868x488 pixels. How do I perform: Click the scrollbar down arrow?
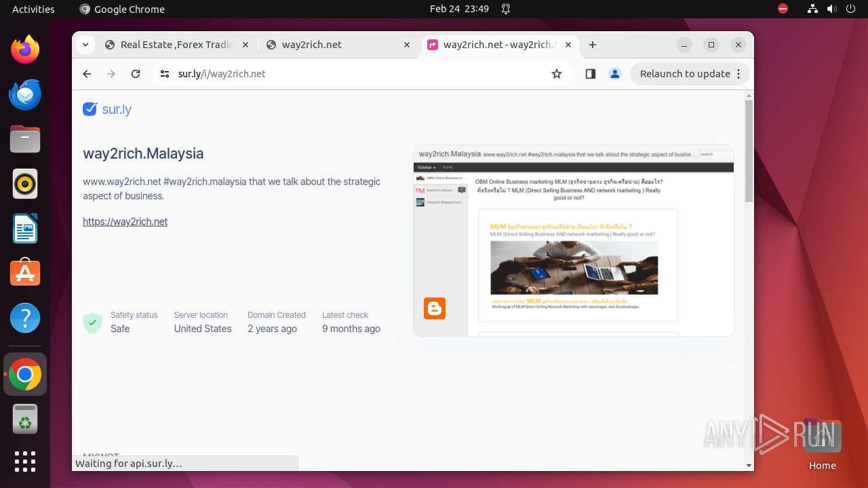(x=749, y=466)
